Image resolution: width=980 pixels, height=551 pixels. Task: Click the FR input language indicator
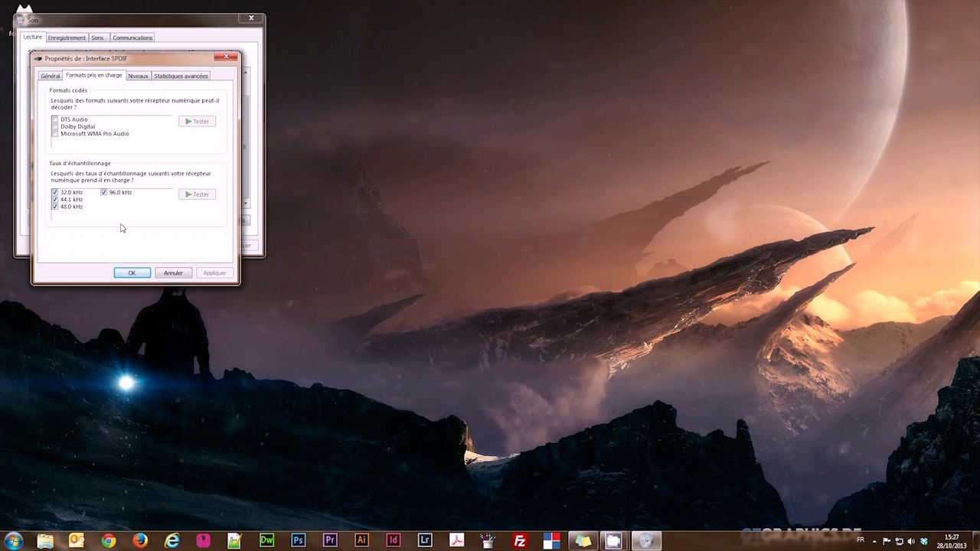click(x=861, y=540)
